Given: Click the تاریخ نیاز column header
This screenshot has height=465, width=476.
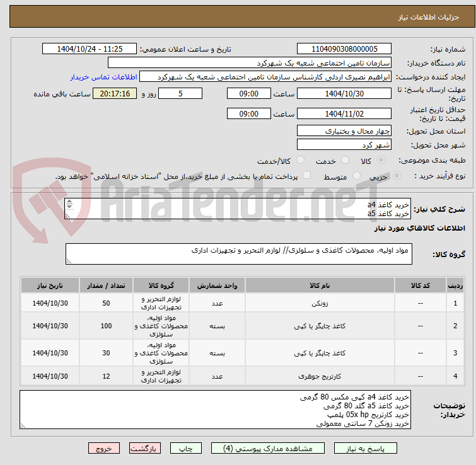Looking at the screenshot, I should tap(50, 285).
